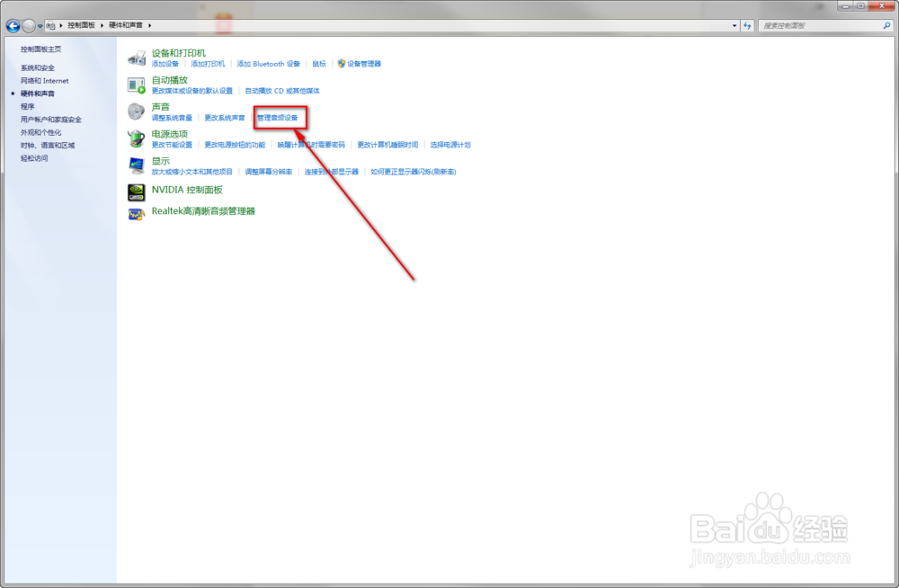
Task: Open 设备和打印机 heading
Action: pyautogui.click(x=178, y=53)
